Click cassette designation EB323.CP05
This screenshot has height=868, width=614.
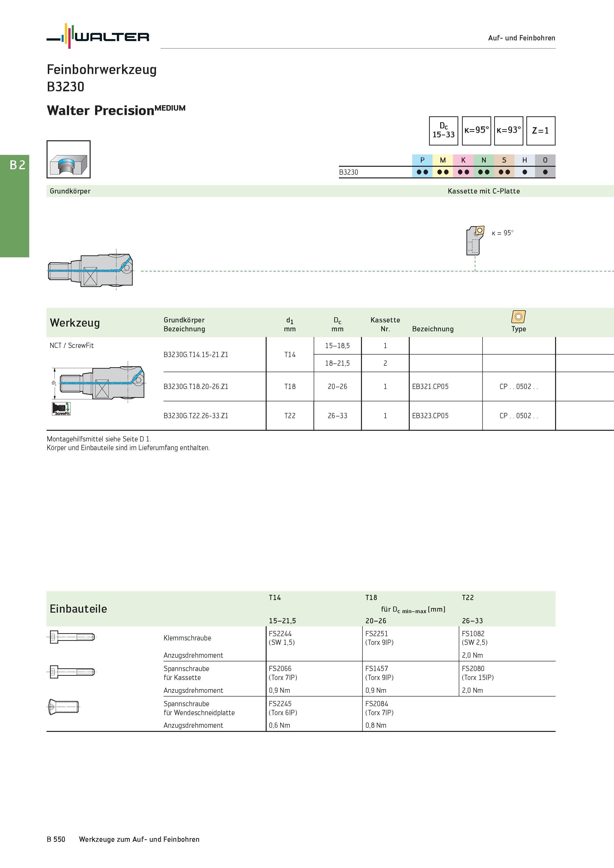[430, 415]
